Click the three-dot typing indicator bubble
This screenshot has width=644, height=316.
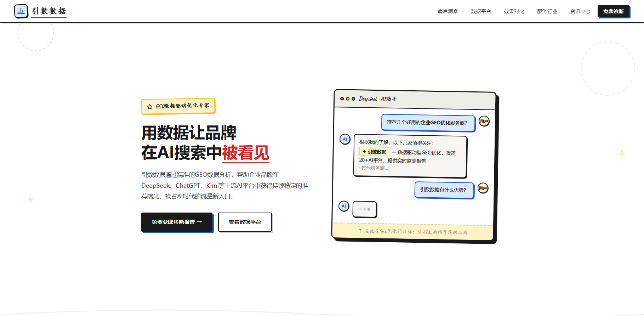pyautogui.click(x=365, y=209)
